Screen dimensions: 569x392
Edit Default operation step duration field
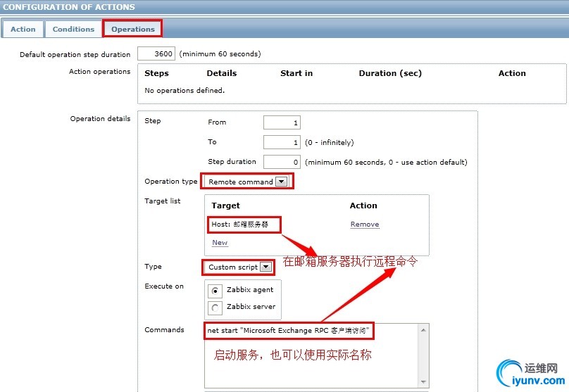[156, 53]
